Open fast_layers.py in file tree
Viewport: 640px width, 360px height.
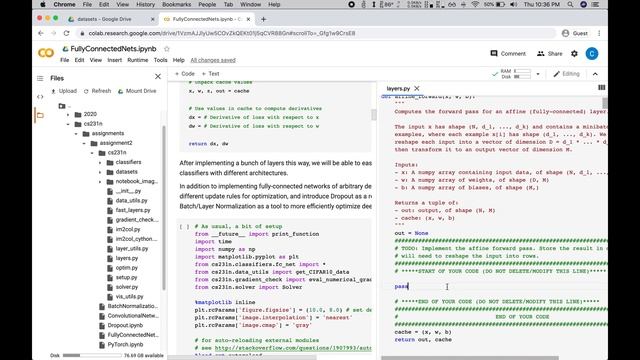133,210
